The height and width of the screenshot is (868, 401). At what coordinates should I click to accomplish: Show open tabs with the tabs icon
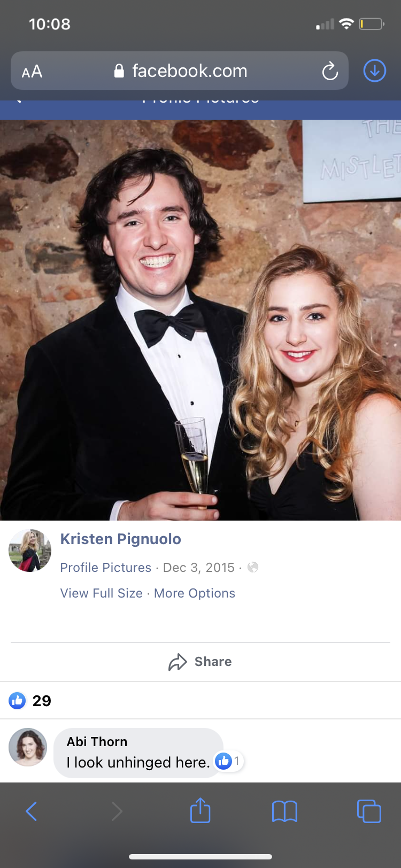coord(369,811)
